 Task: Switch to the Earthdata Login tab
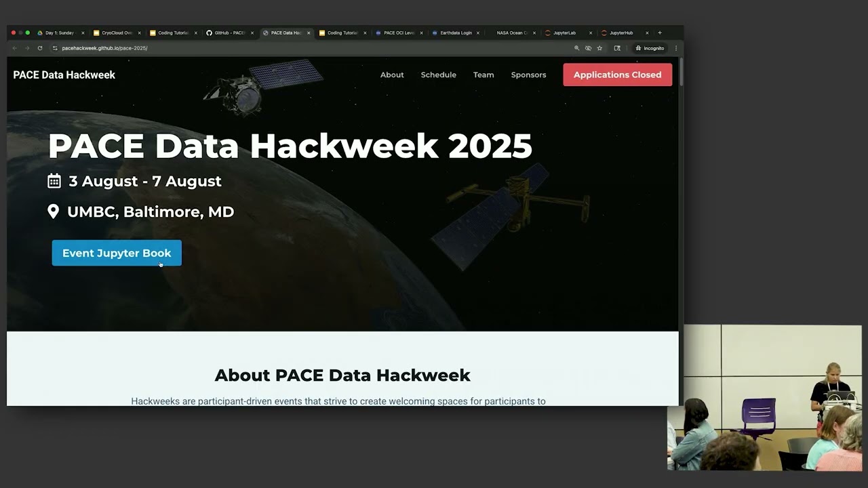click(x=455, y=33)
